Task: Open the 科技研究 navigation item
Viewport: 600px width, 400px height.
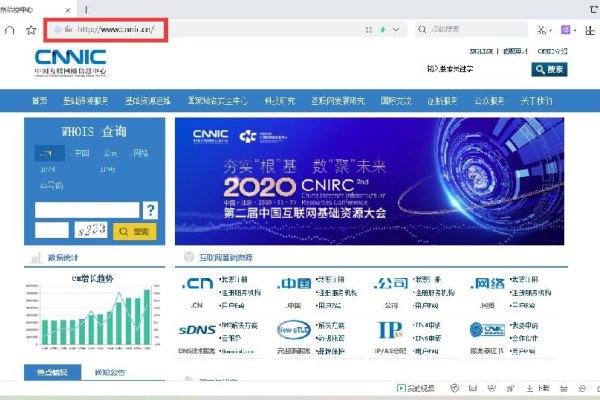Action: (280, 101)
